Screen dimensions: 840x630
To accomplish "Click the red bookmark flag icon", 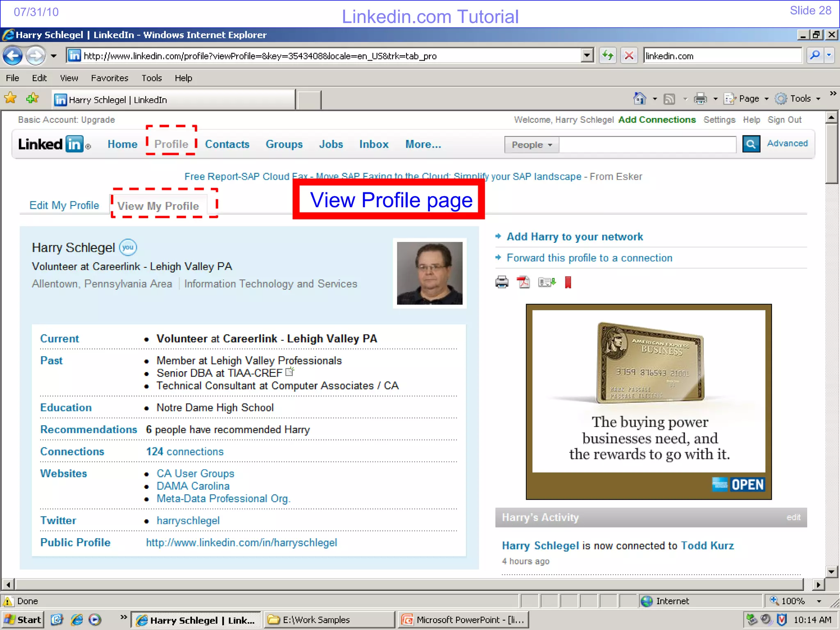I will [x=568, y=282].
